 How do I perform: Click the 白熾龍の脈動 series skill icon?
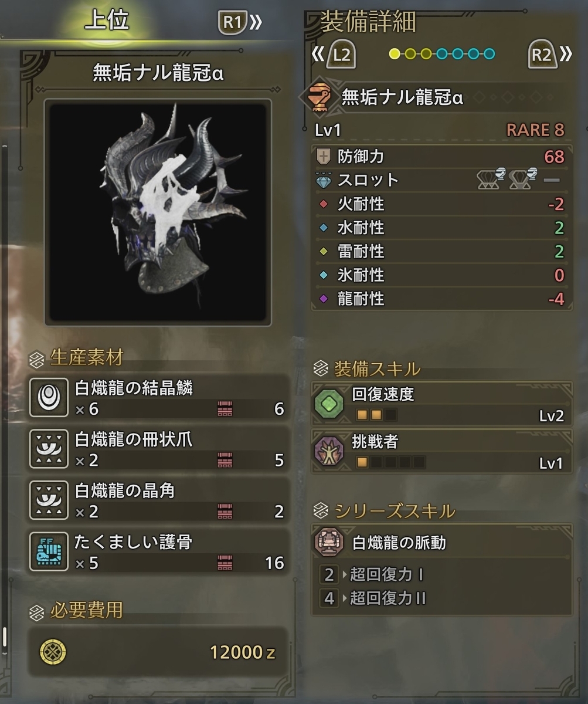tap(329, 542)
